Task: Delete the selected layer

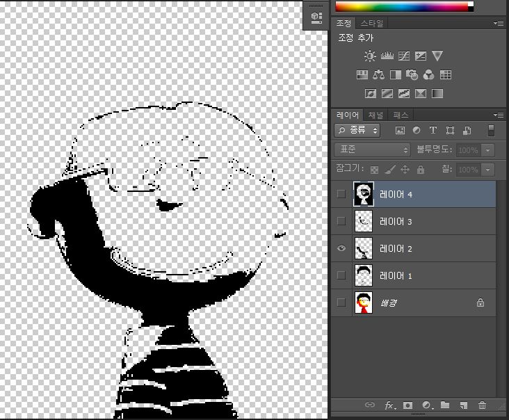Action: [x=482, y=405]
